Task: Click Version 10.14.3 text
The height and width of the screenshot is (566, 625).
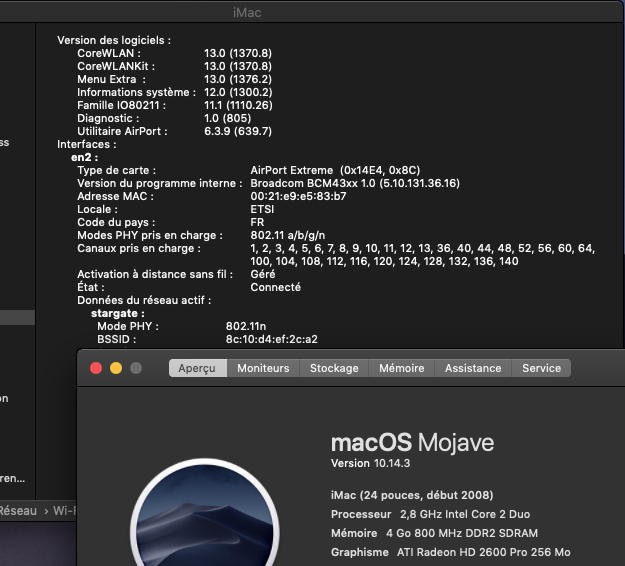Action: pyautogui.click(x=370, y=463)
